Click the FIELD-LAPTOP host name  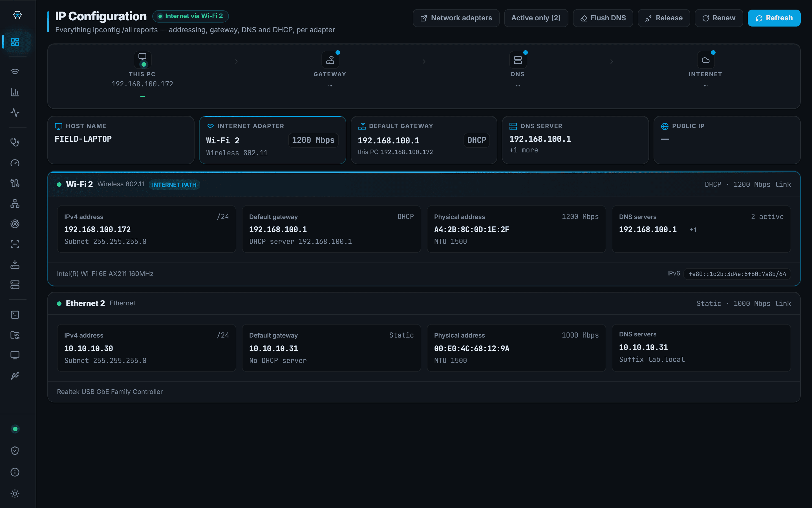[83, 139]
